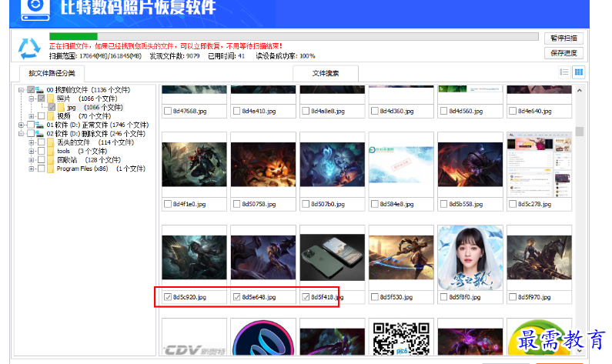This screenshot has width=612, height=364.
Task: Click the 已用时间: 41 status text
Action: [226, 56]
